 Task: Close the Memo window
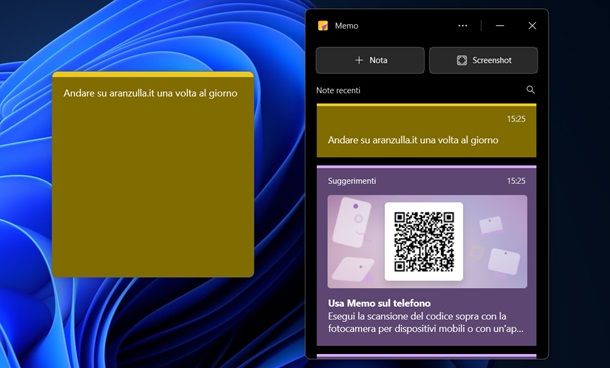tap(532, 26)
